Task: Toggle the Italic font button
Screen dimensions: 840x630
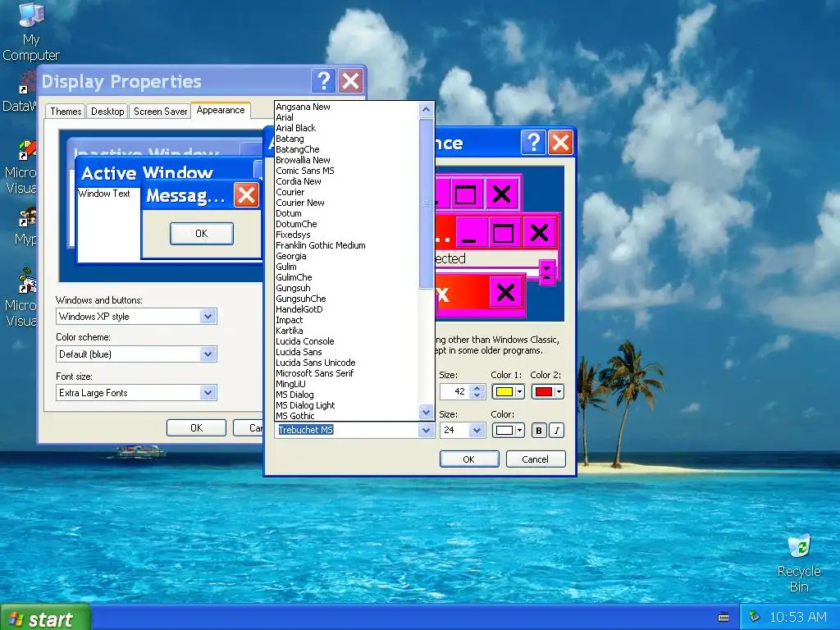Action: click(x=557, y=430)
